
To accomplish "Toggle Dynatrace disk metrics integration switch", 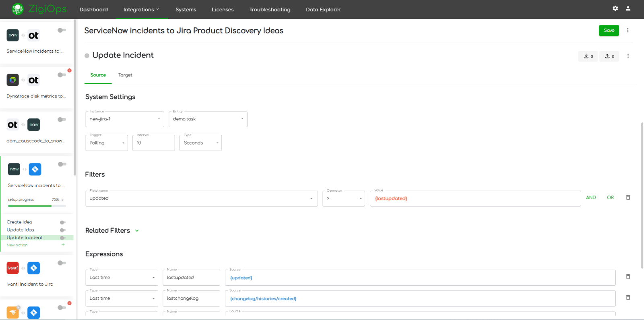I will tap(62, 75).
